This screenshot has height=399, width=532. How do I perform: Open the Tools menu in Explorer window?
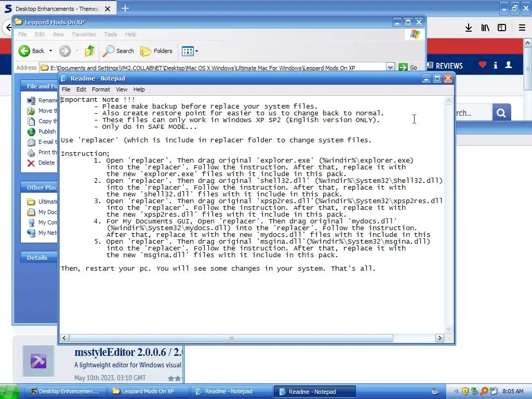coord(111,34)
